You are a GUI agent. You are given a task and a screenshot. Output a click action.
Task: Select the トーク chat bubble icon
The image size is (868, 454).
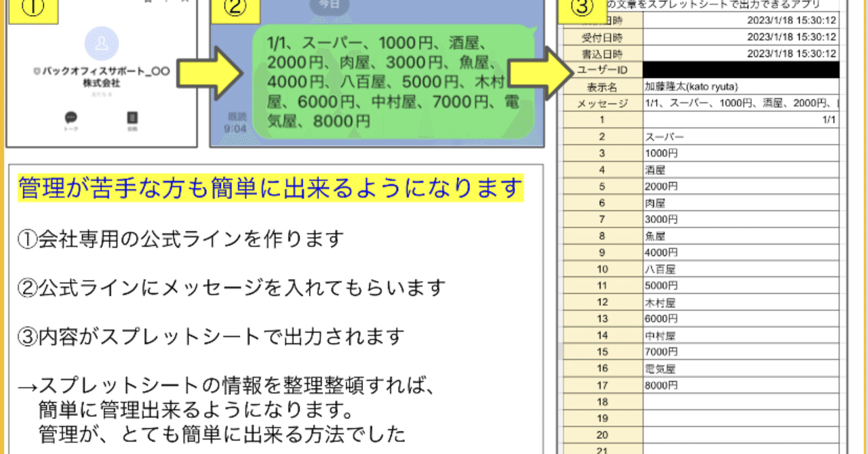[x=71, y=117]
